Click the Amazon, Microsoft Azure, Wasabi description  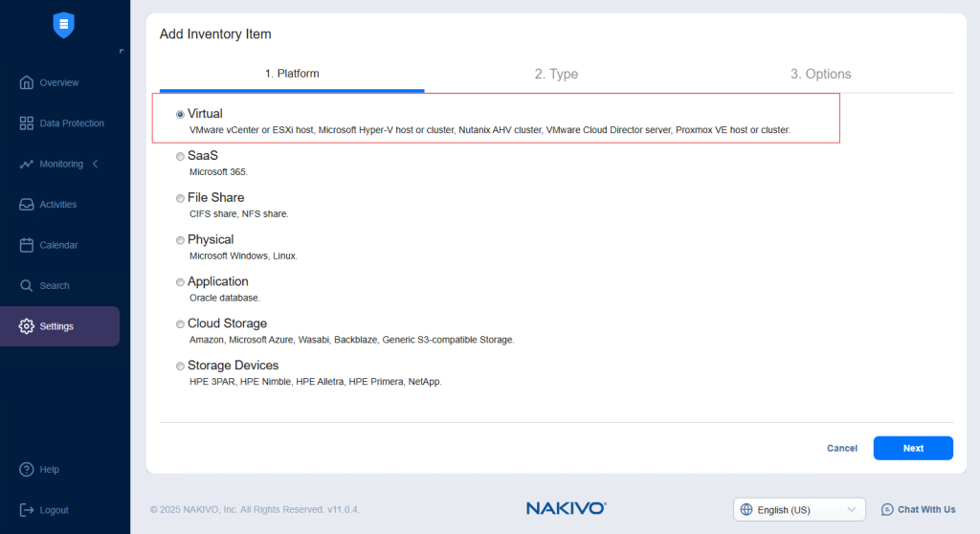pos(352,340)
